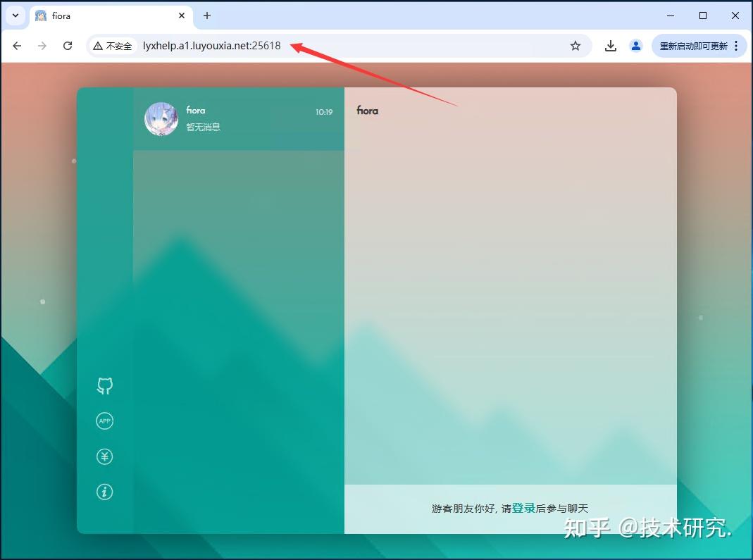Go back to previous page
Screen dimensions: 753x560
pyautogui.click(x=17, y=46)
